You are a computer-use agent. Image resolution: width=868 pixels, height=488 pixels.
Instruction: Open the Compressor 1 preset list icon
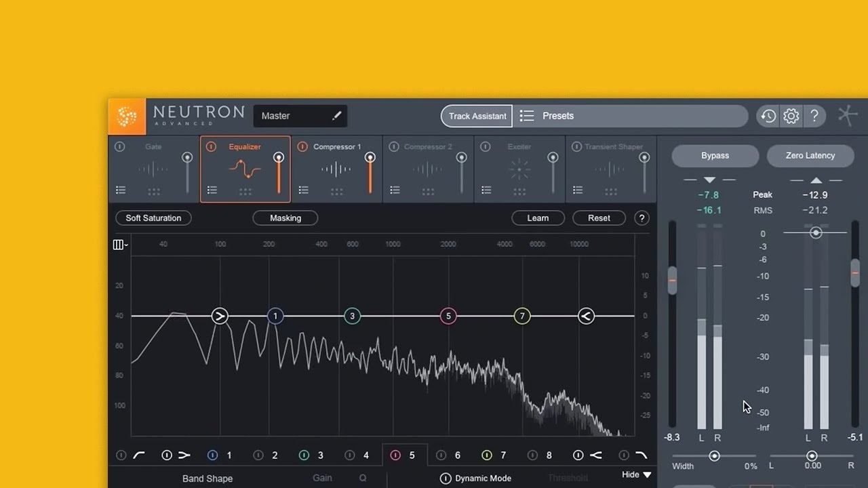[x=303, y=190]
